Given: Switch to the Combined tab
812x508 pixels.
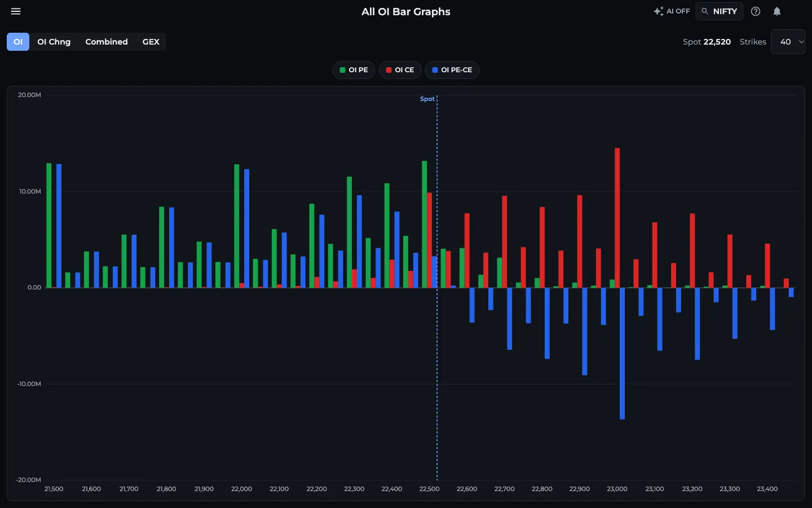Looking at the screenshot, I should 107,42.
